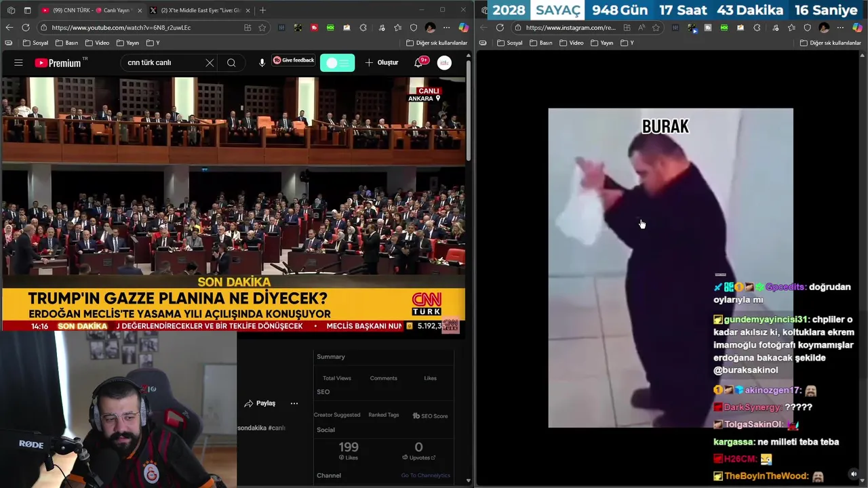This screenshot has height=488, width=868.
Task: Launch Copilot in the right browser
Action: pos(858,28)
